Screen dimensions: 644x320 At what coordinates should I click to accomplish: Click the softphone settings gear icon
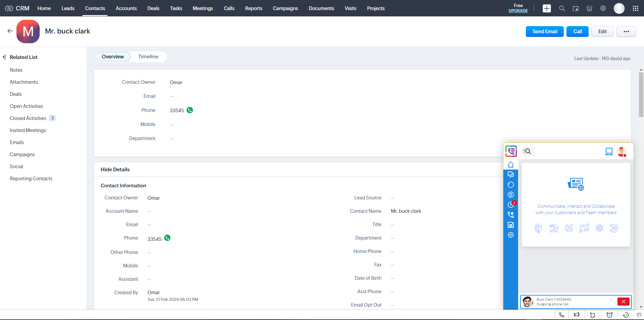tap(510, 235)
